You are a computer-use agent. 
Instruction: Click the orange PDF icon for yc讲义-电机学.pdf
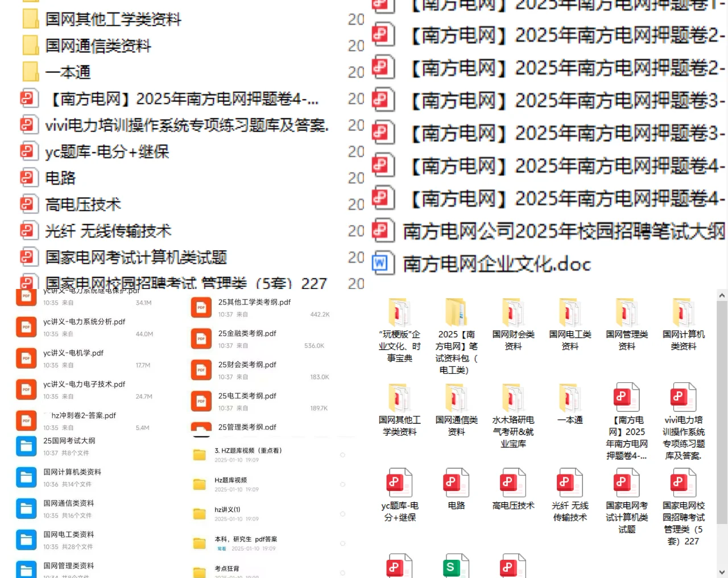tap(26, 358)
